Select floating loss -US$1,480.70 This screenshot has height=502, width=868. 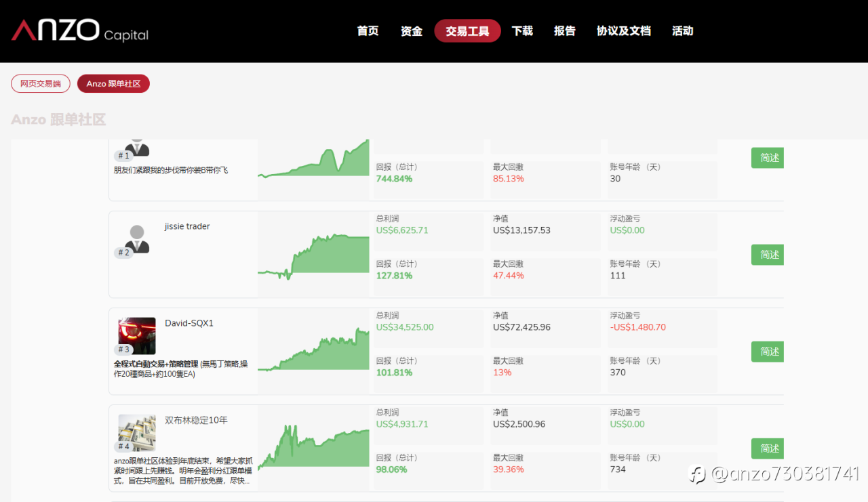pyautogui.click(x=637, y=327)
